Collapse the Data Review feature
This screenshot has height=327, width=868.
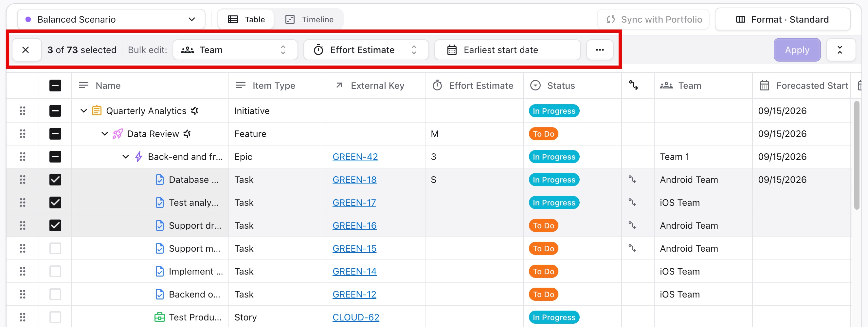coord(104,134)
